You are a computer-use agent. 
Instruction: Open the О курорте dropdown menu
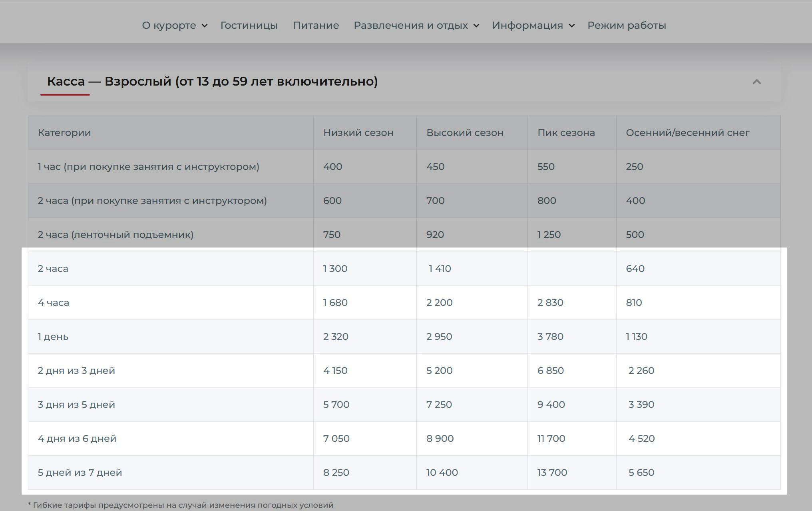coord(175,25)
